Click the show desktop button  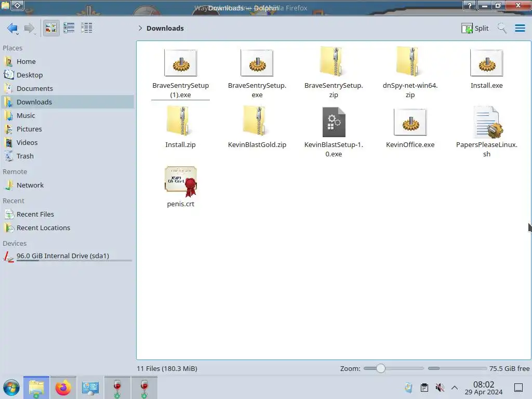pyautogui.click(x=518, y=388)
